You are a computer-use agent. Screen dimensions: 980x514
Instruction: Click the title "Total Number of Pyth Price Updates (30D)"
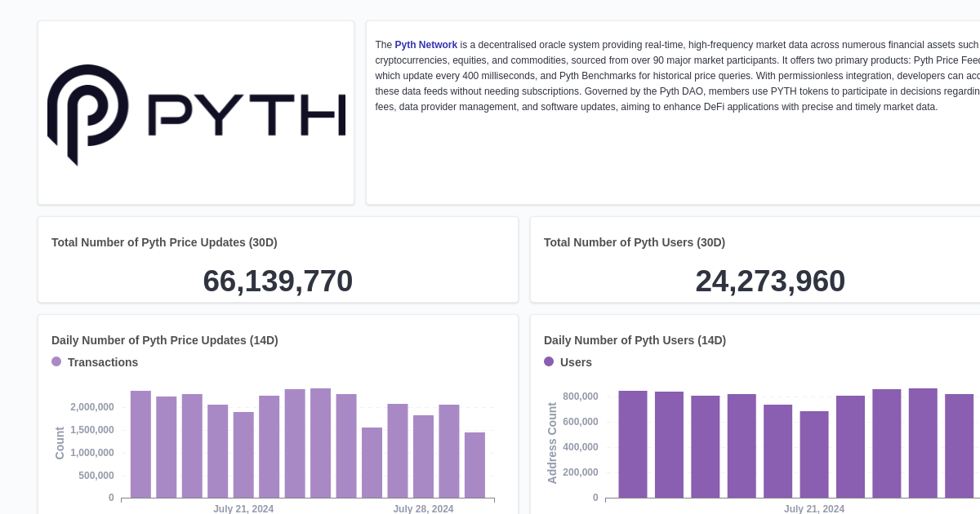tap(164, 242)
